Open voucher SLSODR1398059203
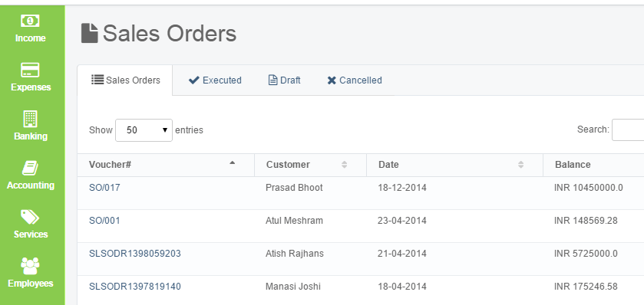 (135, 254)
